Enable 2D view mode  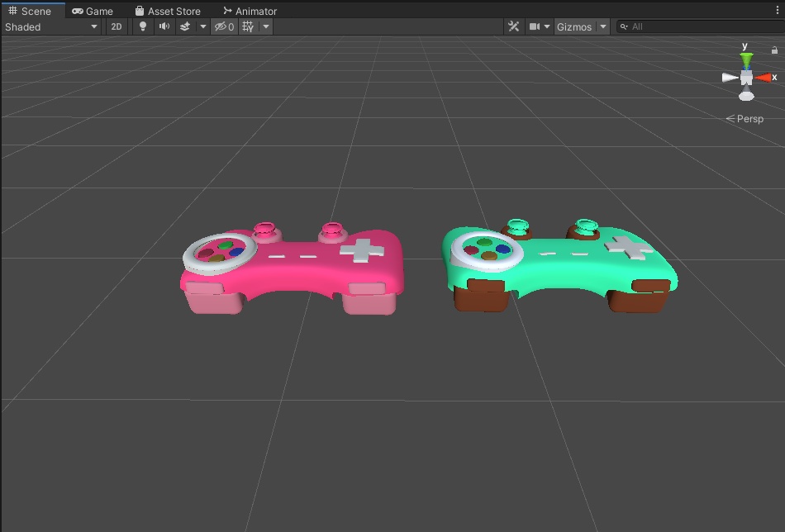[116, 26]
